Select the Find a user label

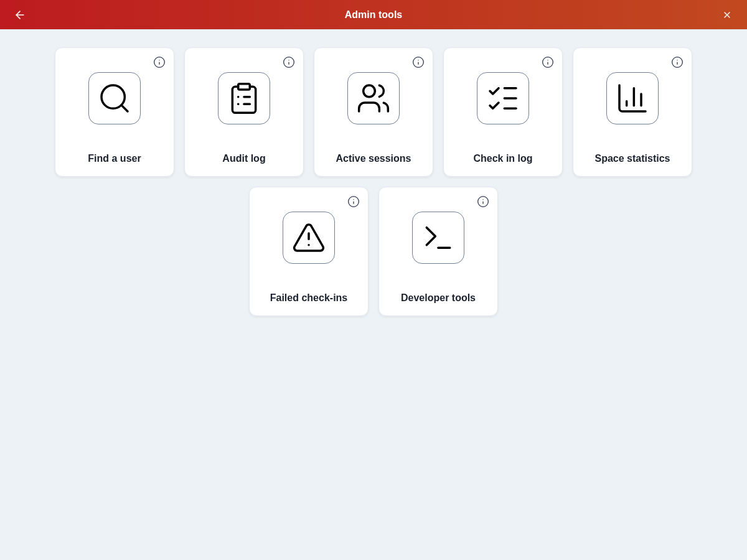coord(115,159)
